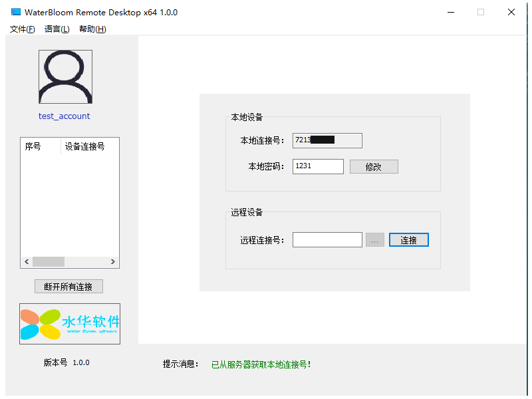Open the 文件(F) menu

[22, 29]
